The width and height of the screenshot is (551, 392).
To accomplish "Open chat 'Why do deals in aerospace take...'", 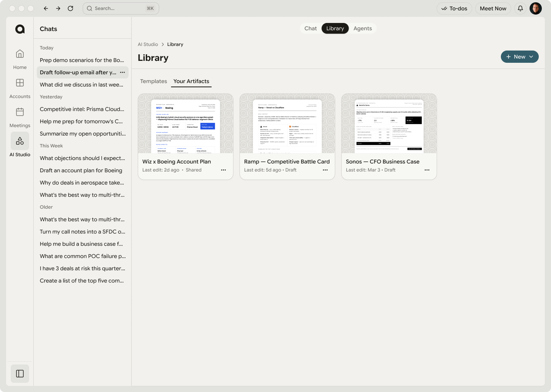I will click(x=83, y=183).
